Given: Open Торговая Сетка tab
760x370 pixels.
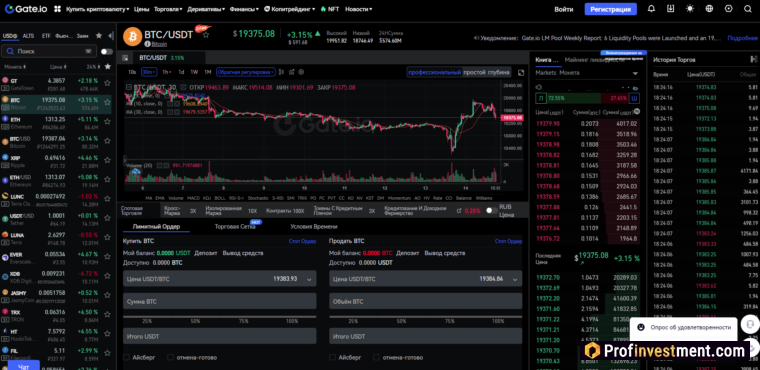Looking at the screenshot, I should (235, 226).
